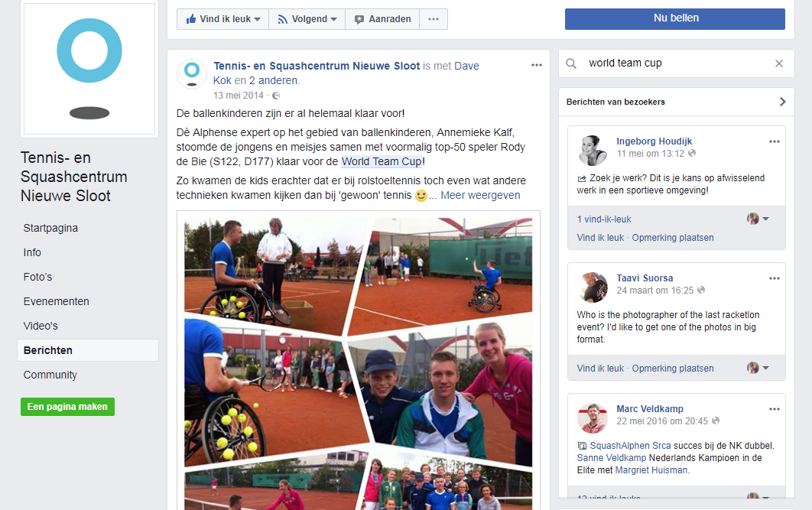Open the 'Volgend' following dropdown
Screen dimensions: 812x510
click(307, 19)
